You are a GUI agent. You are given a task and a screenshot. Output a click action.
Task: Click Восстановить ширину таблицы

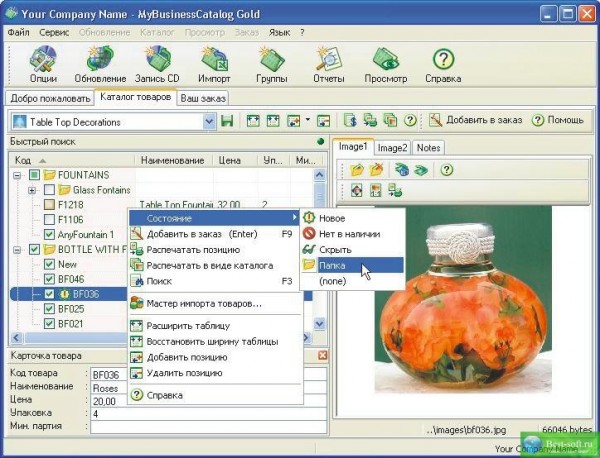(x=214, y=342)
